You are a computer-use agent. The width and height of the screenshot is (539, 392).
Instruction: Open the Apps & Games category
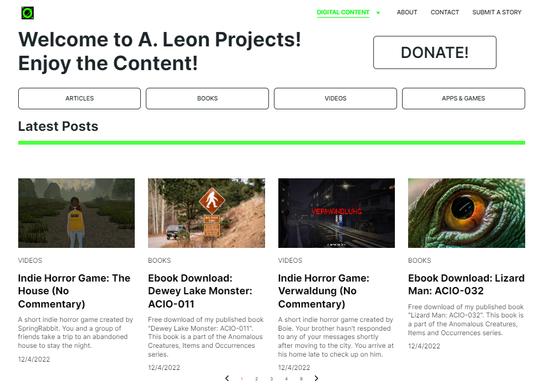pos(463,99)
